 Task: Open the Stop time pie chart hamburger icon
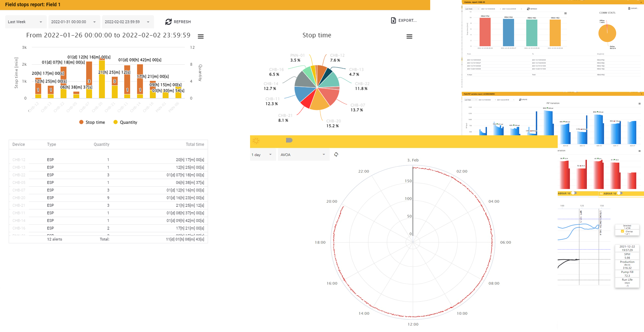pyautogui.click(x=409, y=36)
